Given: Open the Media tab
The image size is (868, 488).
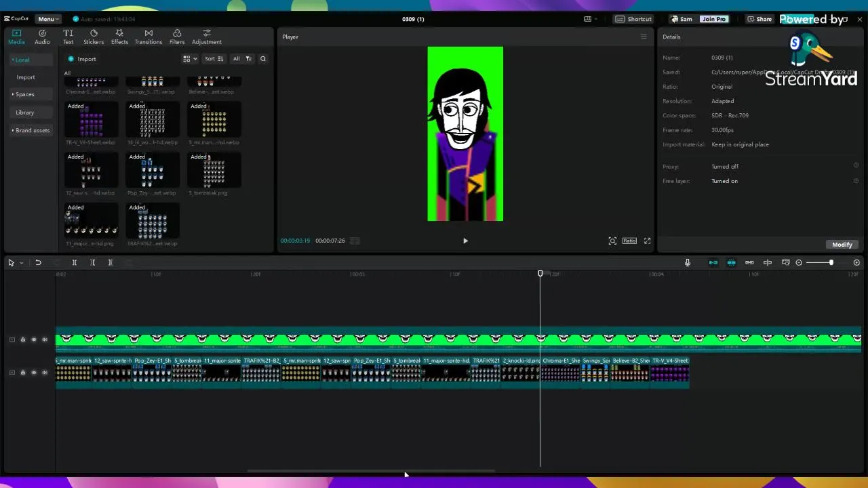Looking at the screenshot, I should [16, 37].
